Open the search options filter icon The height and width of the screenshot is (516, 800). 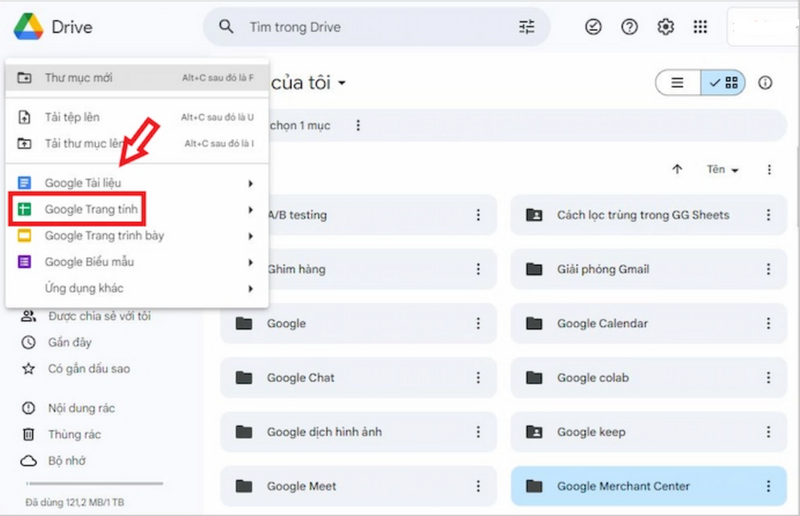coord(527,27)
